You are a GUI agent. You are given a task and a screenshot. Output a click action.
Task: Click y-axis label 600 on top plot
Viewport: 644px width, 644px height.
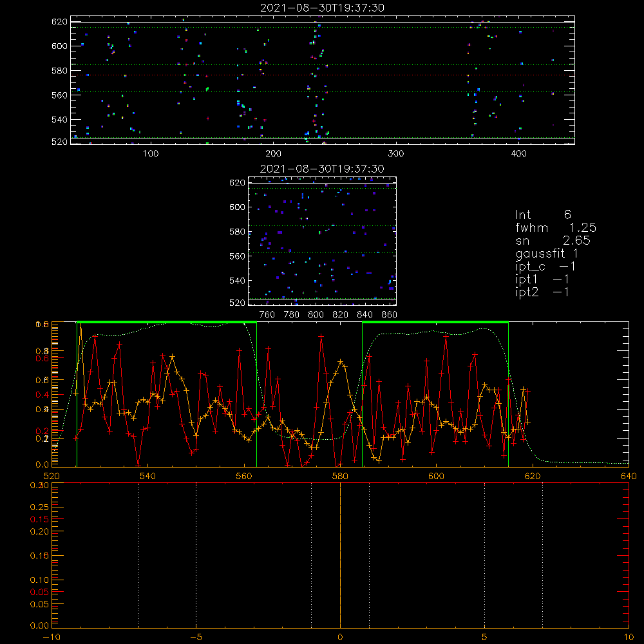click(x=59, y=46)
